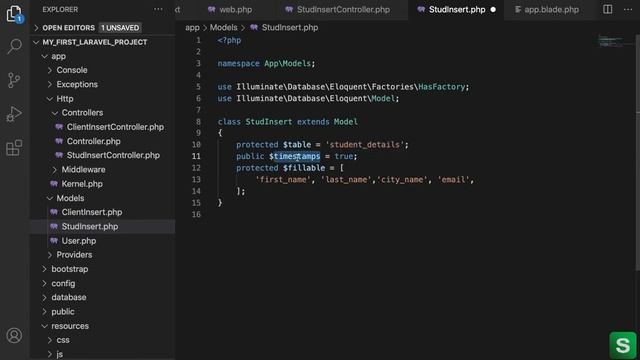Click PHP icon beside Kernel.php
Image resolution: width=640 pixels, height=360 pixels.
54,184
